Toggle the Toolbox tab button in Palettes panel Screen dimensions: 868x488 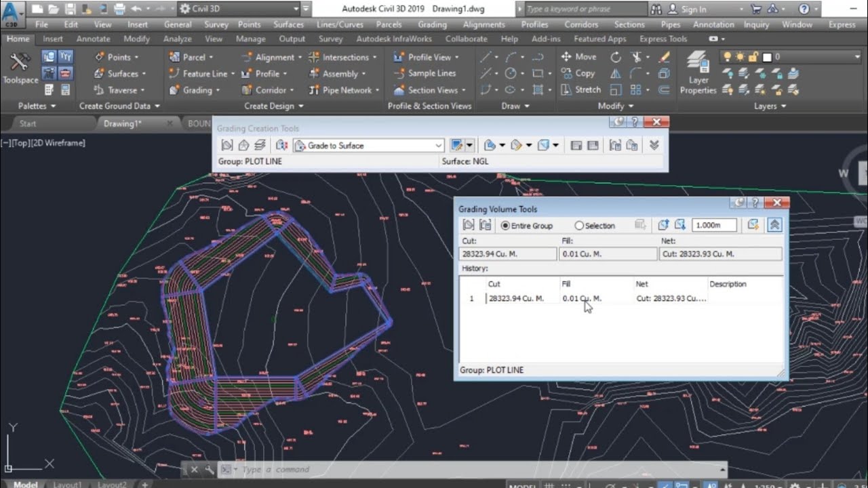click(x=65, y=73)
